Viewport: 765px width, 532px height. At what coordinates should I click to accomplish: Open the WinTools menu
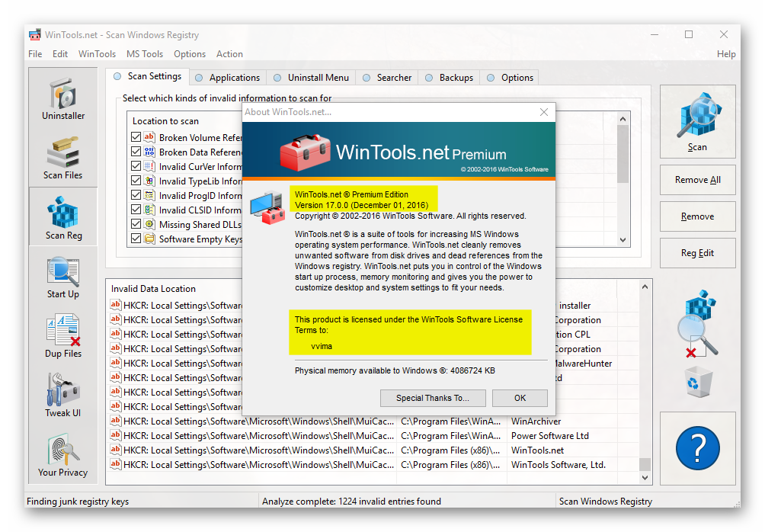point(97,53)
